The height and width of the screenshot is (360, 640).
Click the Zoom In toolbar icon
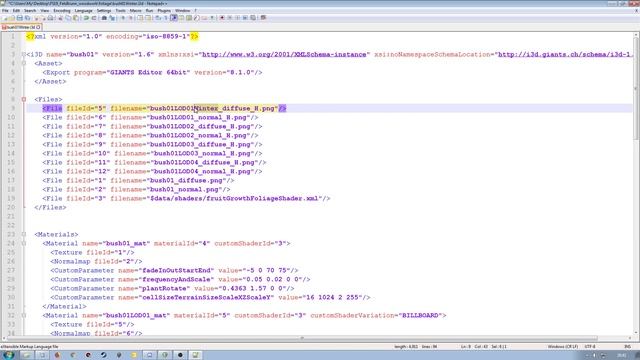[x=122, y=18]
